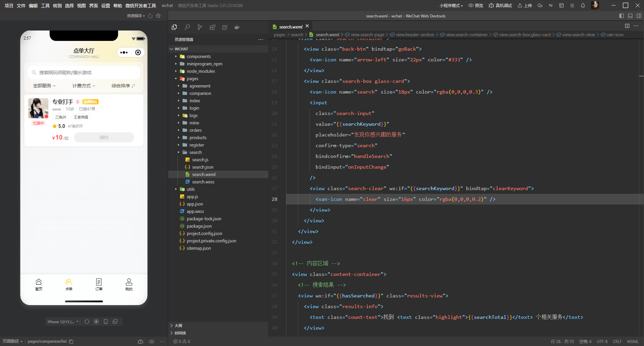Image resolution: width=644 pixels, height=346 pixels.
Task: Click the refresh compile icon in the simulator toolbar
Action: 150,16
